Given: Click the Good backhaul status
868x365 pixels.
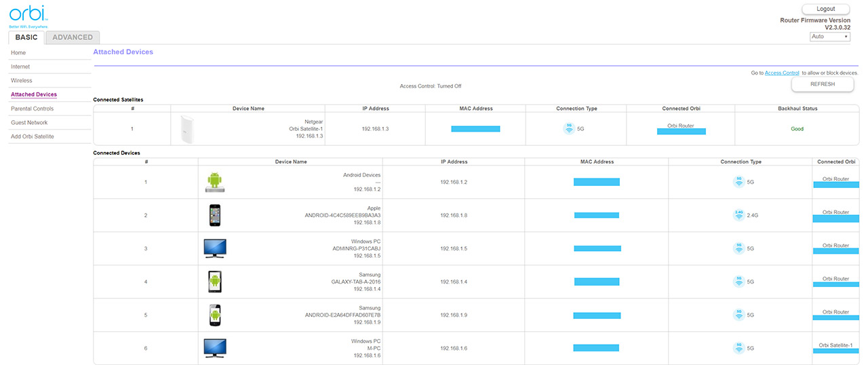Looking at the screenshot, I should pyautogui.click(x=797, y=129).
